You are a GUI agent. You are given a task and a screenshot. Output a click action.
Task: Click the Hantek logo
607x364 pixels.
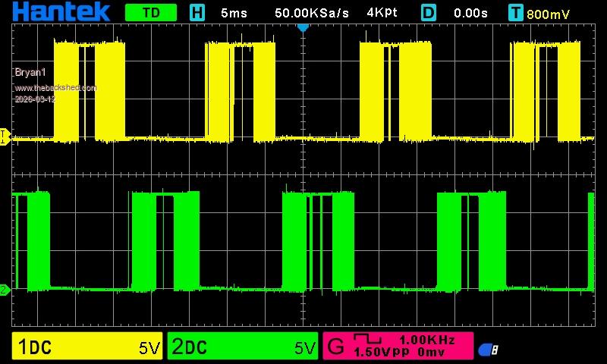[61, 11]
